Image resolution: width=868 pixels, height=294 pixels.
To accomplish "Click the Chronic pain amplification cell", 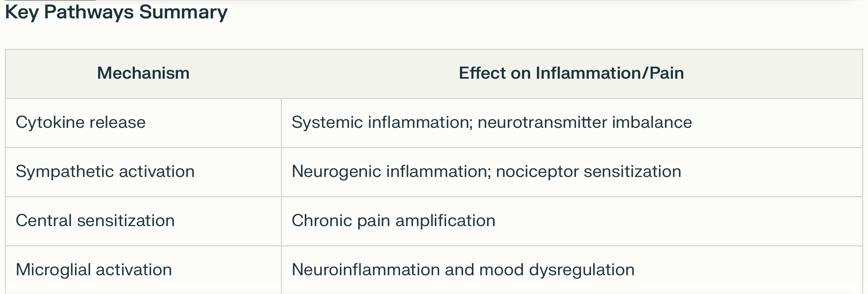I will click(572, 221).
